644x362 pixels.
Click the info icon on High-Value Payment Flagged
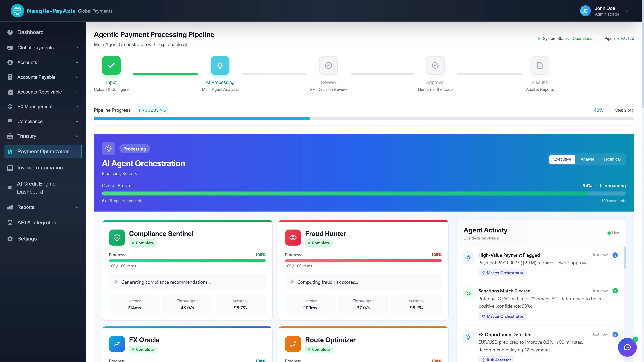(x=615, y=255)
